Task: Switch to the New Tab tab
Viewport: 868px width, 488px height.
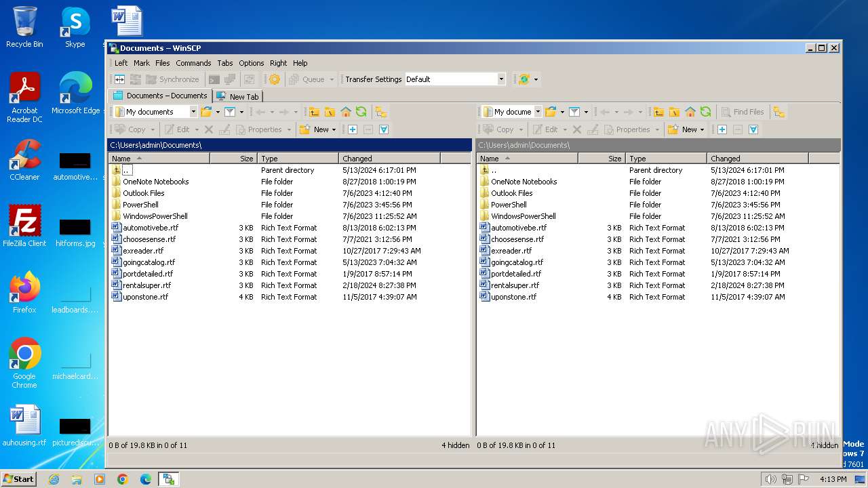Action: pos(238,96)
